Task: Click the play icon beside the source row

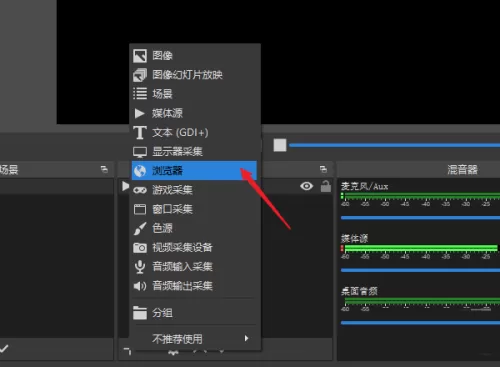Action: coord(125,186)
